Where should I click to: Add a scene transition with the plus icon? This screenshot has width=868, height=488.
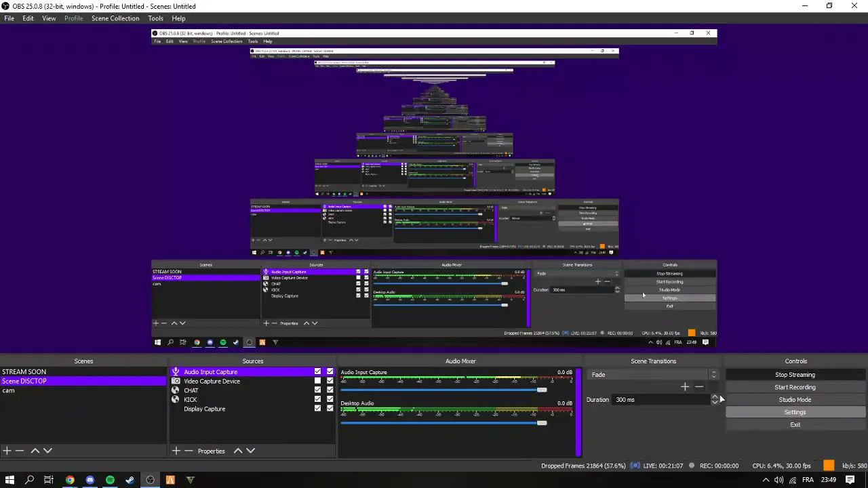(685, 387)
